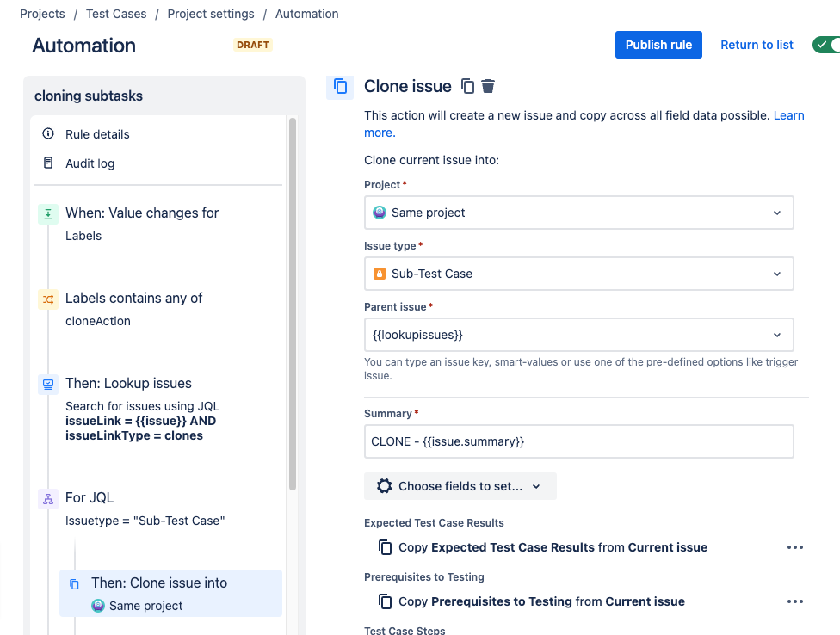Open the Parent issue dropdown
The width and height of the screenshot is (840, 635).
coord(578,335)
